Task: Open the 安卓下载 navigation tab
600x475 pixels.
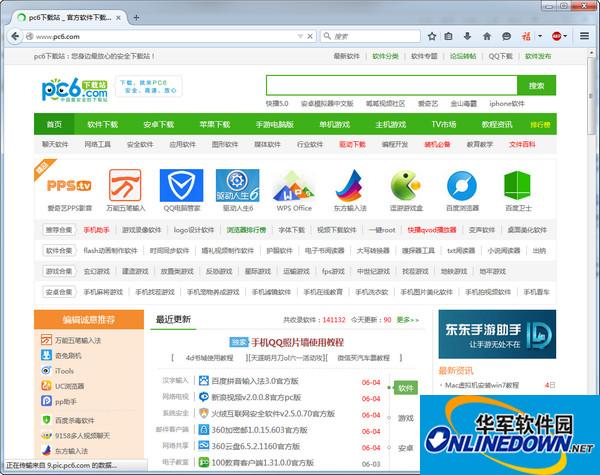Action: 158,124
